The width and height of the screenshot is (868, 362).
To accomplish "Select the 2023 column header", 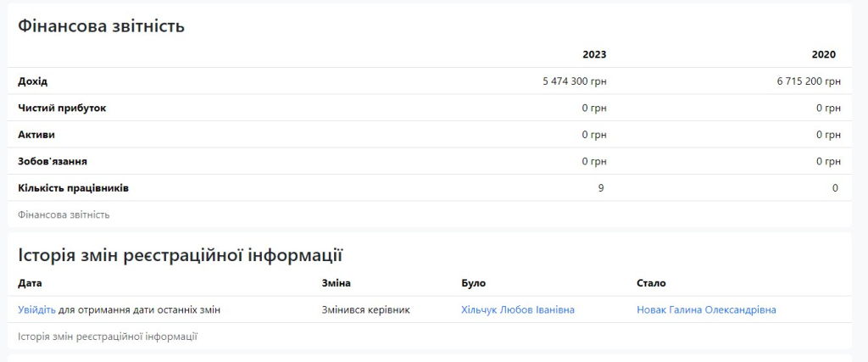I will pyautogui.click(x=594, y=55).
